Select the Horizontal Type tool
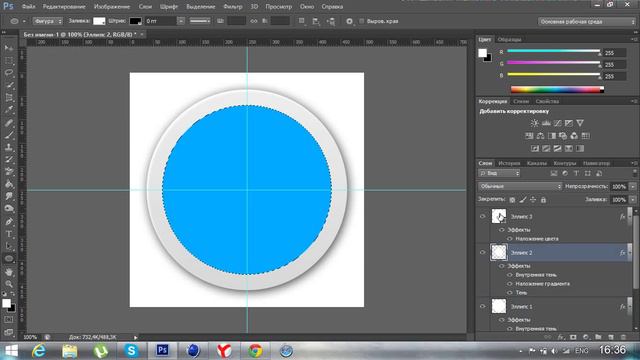This screenshot has width=640, height=360. pyautogui.click(x=9, y=234)
